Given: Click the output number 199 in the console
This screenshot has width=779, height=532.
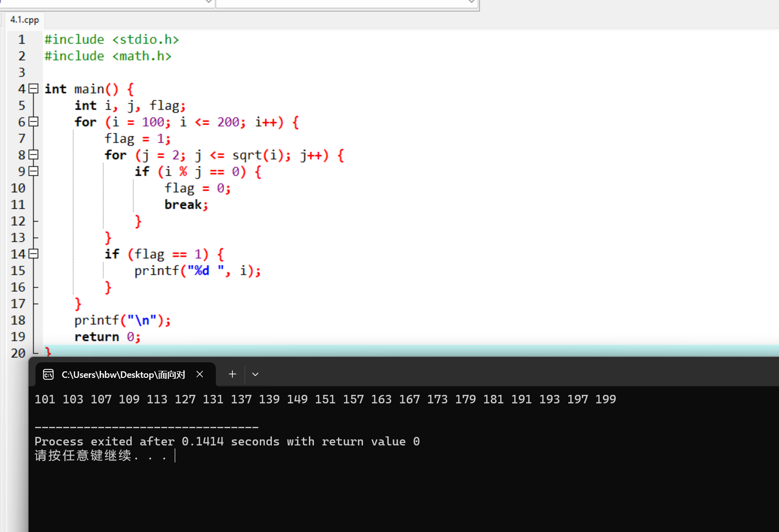Looking at the screenshot, I should coord(606,399).
